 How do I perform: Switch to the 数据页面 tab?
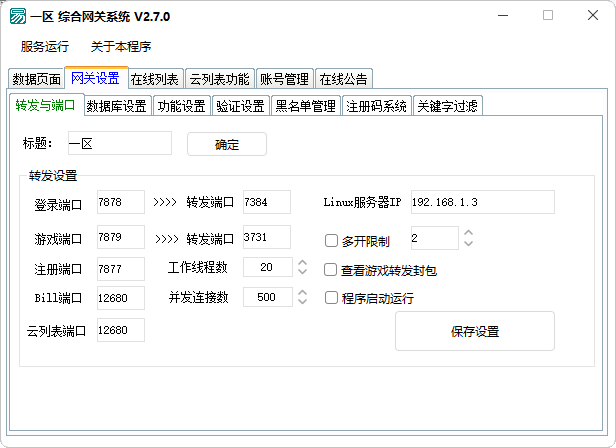36,79
